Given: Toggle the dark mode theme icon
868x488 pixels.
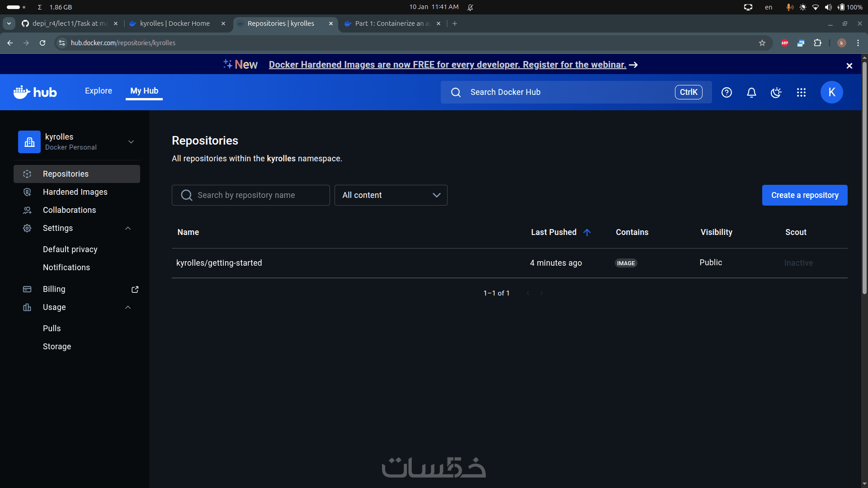Looking at the screenshot, I should [776, 92].
